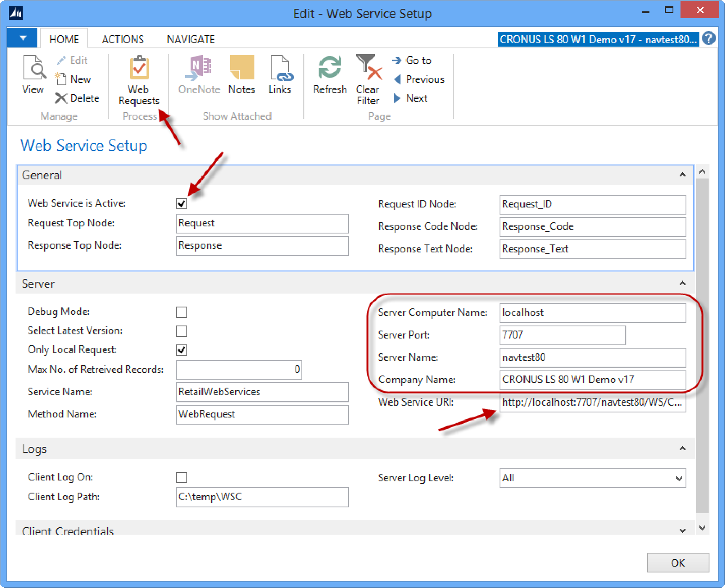The width and height of the screenshot is (725, 588).
Task: Click the scroll down arrow on scrollbar
Action: (x=702, y=528)
